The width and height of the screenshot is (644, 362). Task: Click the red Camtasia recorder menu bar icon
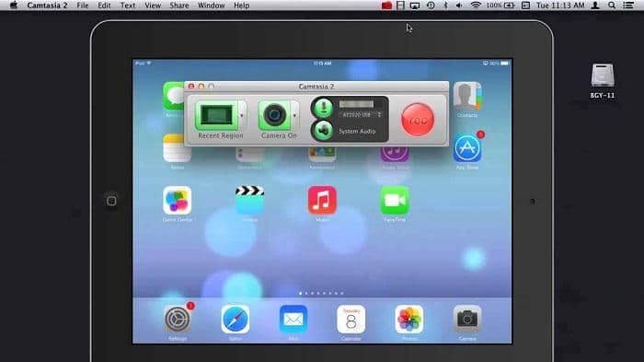click(x=386, y=6)
